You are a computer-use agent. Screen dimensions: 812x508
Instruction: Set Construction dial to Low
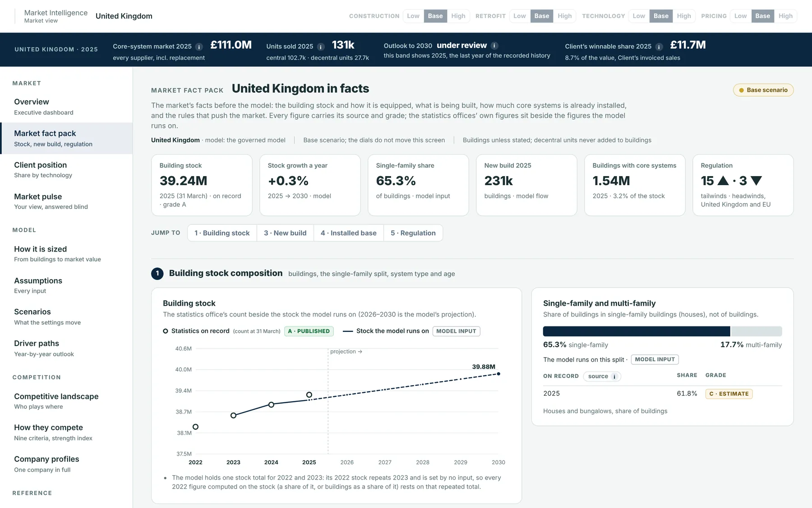pyautogui.click(x=413, y=16)
